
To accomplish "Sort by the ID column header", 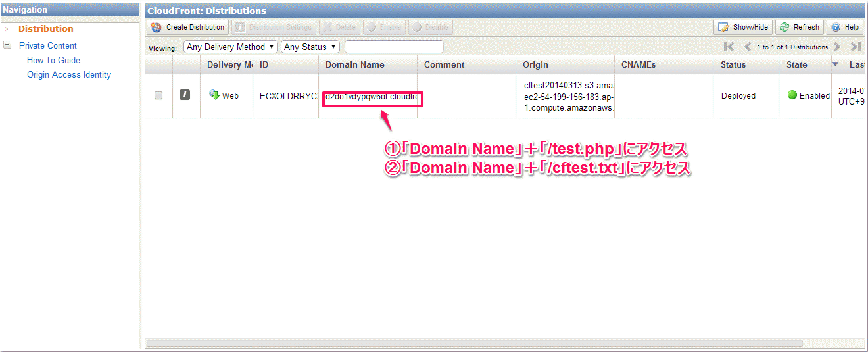I will click(x=285, y=64).
